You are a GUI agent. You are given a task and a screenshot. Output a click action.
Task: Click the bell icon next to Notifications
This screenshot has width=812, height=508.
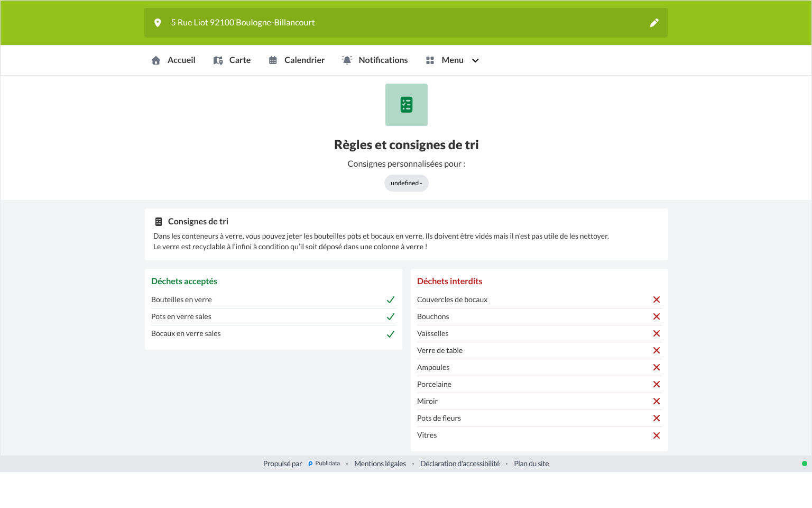pyautogui.click(x=347, y=60)
